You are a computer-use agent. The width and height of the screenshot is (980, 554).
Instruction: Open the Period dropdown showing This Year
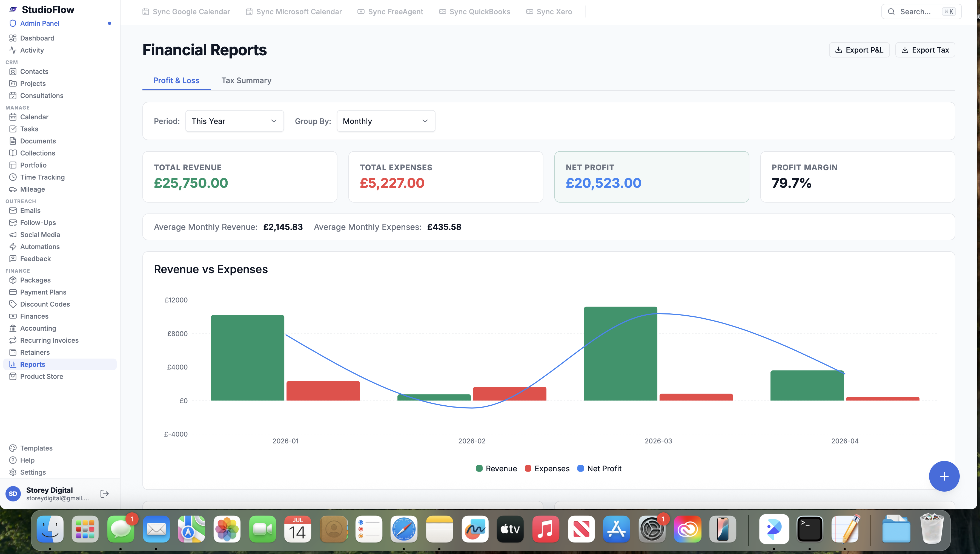[234, 121]
